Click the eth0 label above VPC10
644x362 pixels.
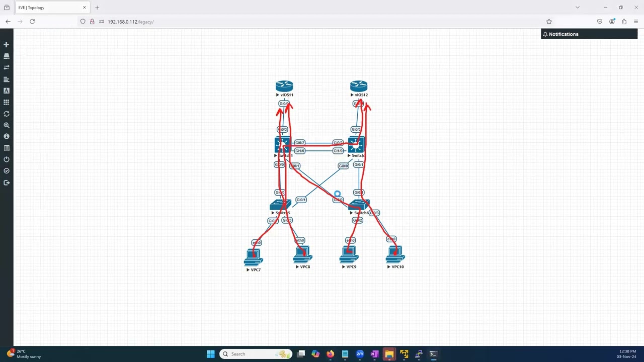[x=391, y=239]
